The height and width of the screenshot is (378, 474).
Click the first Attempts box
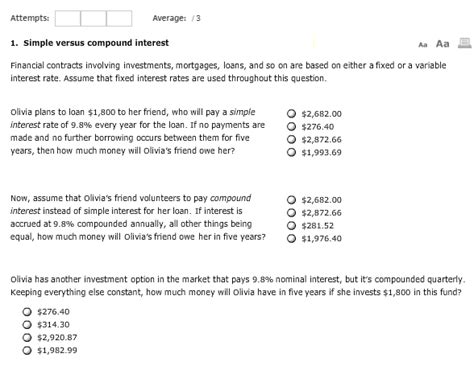coord(68,18)
